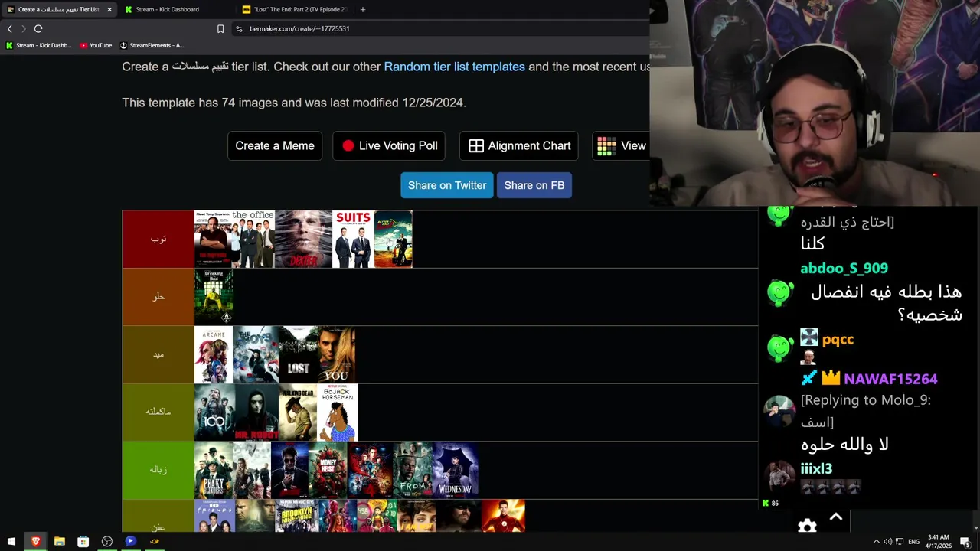Viewport: 980px width, 551px height.
Task: Expand the chat panel with the up chevron
Action: point(836,518)
